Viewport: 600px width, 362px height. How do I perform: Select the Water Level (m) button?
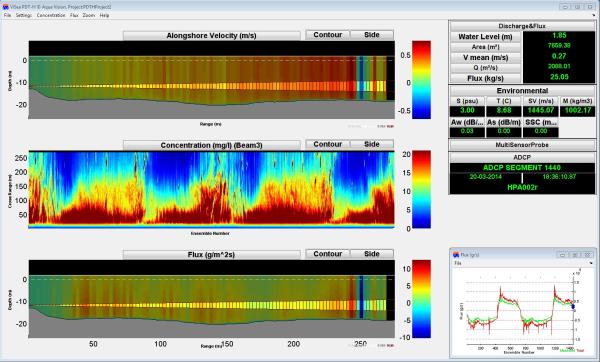[485, 37]
